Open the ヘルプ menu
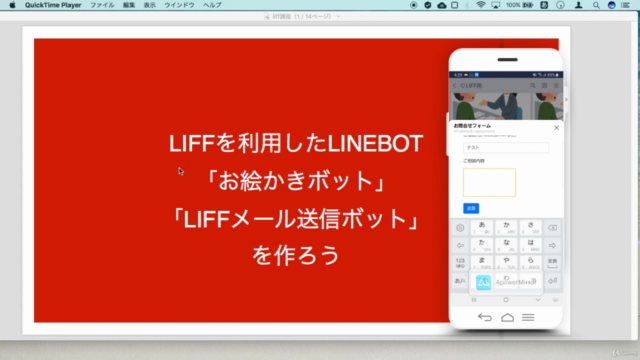 pyautogui.click(x=212, y=5)
